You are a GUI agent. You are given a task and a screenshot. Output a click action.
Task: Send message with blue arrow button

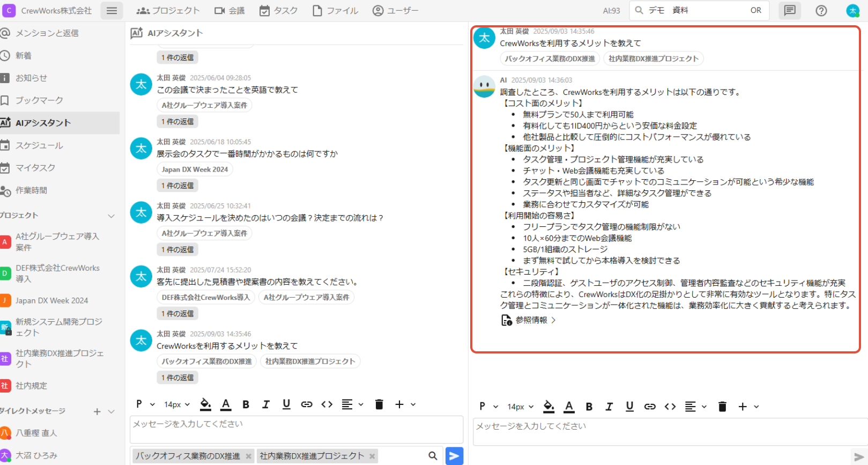pyautogui.click(x=454, y=456)
